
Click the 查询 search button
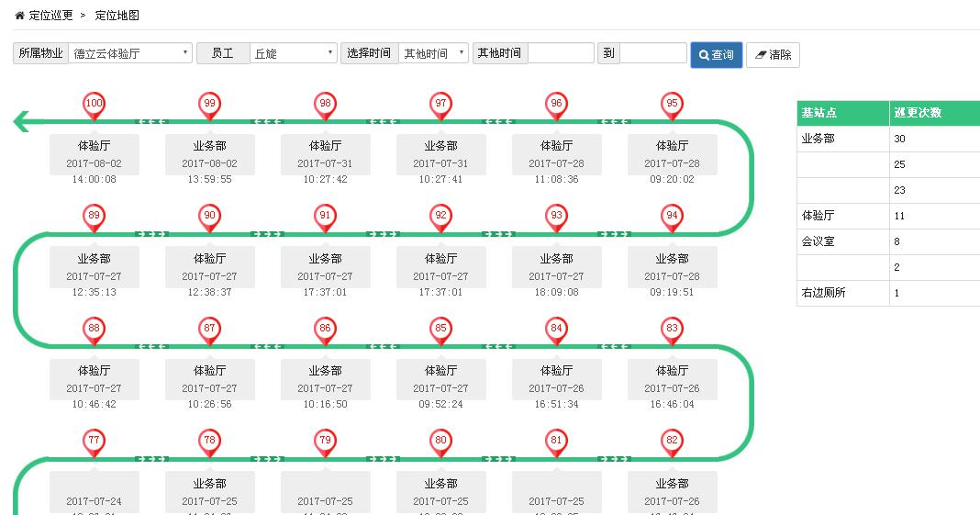[716, 54]
